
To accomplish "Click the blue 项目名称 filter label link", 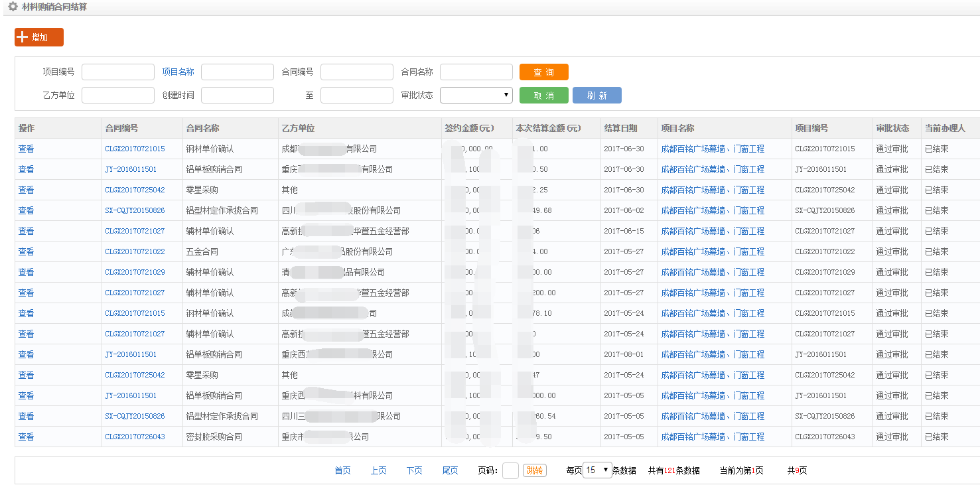I will [x=178, y=72].
